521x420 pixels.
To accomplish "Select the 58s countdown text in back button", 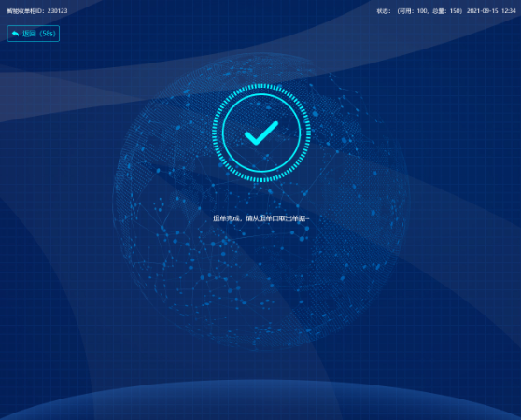I will [48, 34].
